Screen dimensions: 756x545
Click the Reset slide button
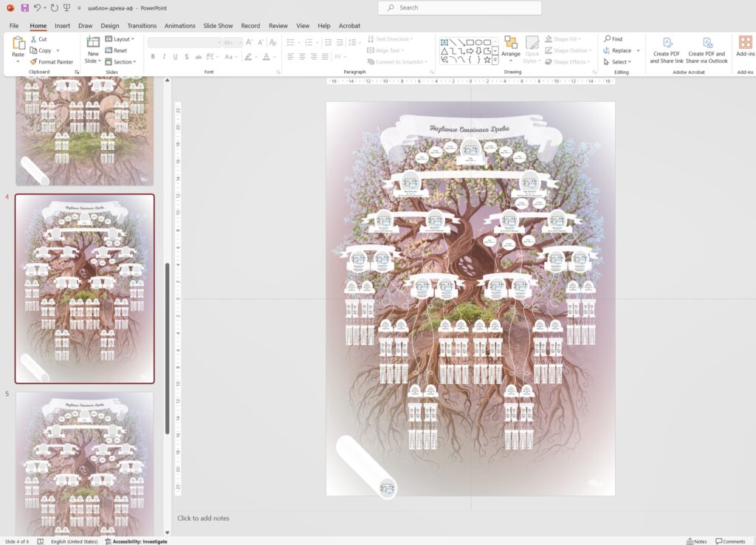point(115,51)
